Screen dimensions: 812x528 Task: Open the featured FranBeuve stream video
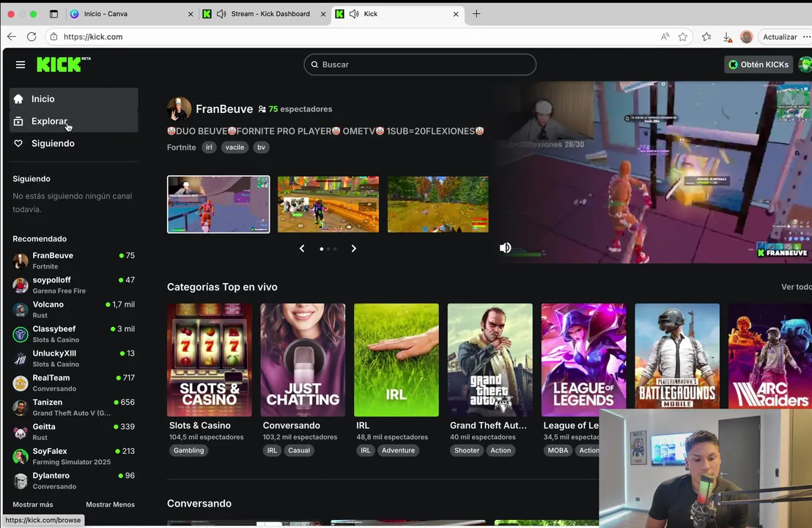click(652, 172)
